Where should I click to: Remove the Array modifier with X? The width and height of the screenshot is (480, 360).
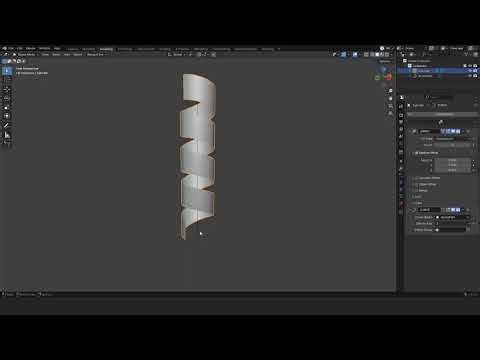pyautogui.click(x=468, y=131)
